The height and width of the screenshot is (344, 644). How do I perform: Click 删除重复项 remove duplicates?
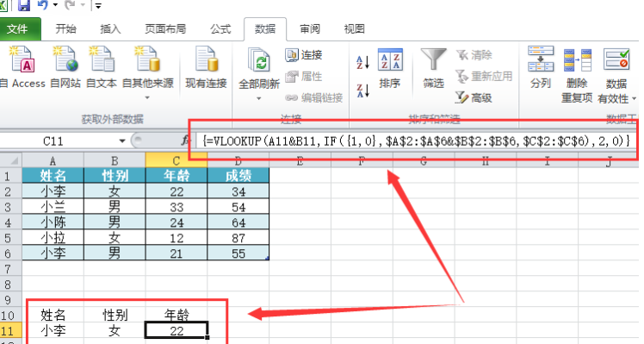pyautogui.click(x=577, y=74)
